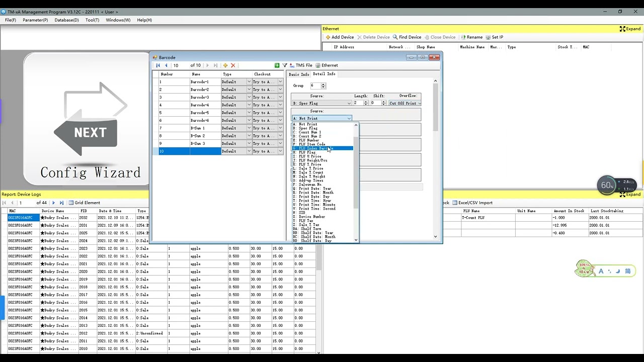Select Q: Print Date: Year option

pyautogui.click(x=323, y=189)
